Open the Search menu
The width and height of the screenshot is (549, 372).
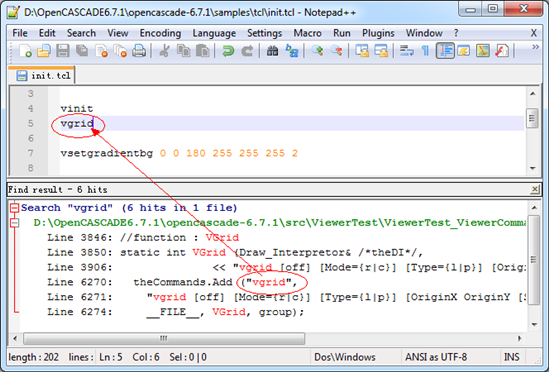click(81, 33)
